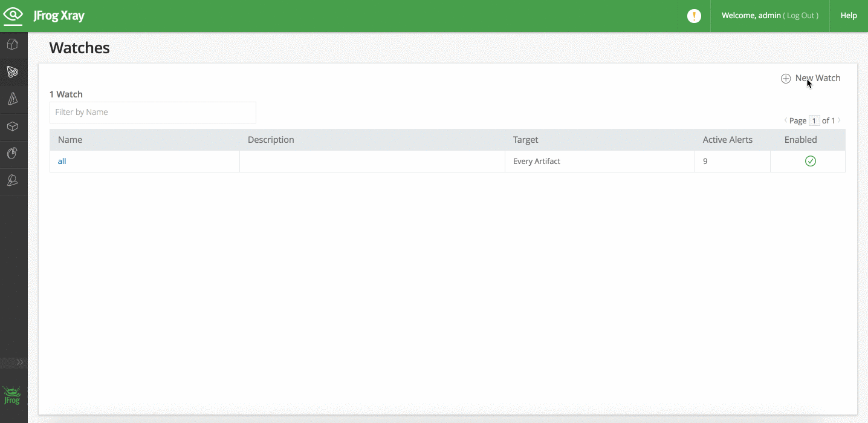Log out of the admin account
This screenshot has width=868, height=423.
(802, 15)
